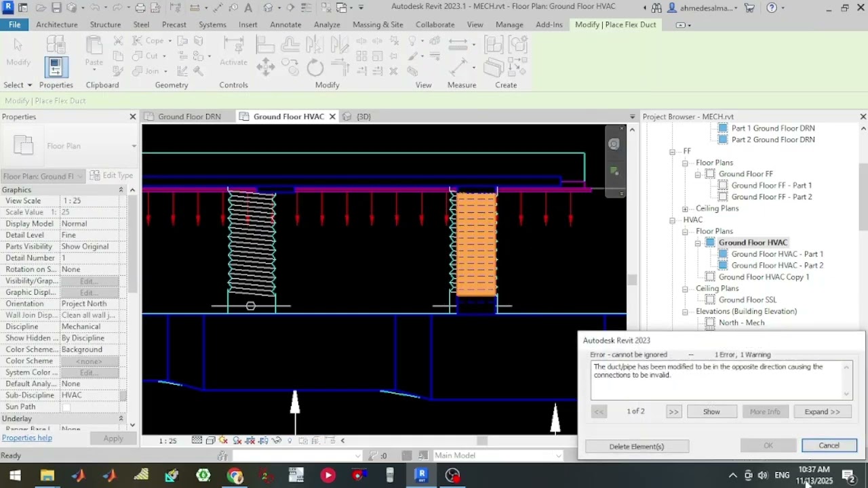868x488 pixels.
Task: Click the Expand >> button
Action: (822, 411)
